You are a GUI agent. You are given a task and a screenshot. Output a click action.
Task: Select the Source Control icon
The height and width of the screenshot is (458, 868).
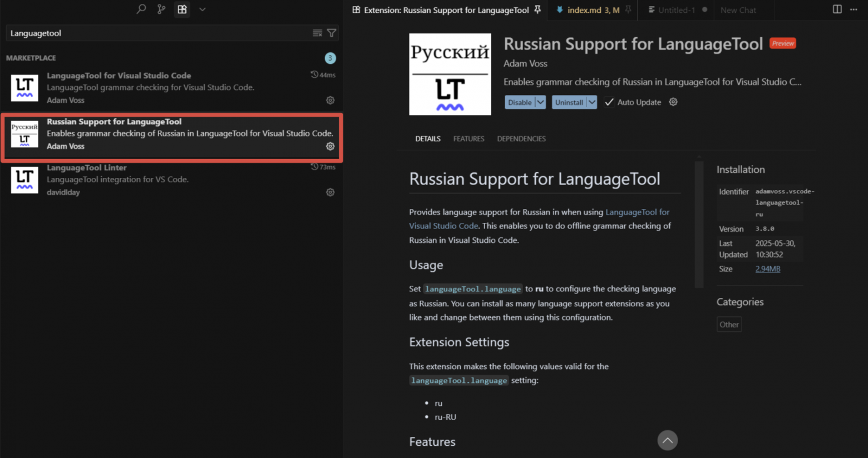click(161, 9)
